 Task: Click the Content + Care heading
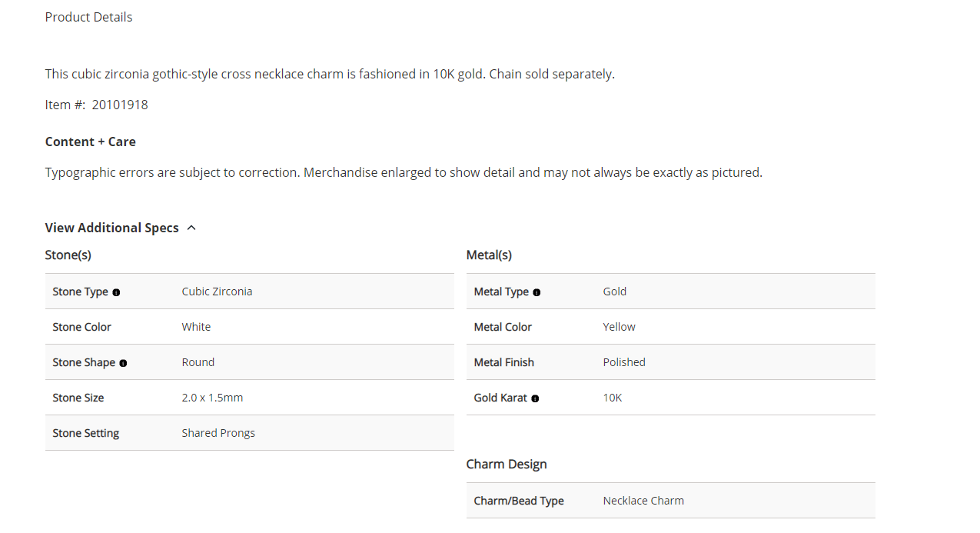pos(90,142)
